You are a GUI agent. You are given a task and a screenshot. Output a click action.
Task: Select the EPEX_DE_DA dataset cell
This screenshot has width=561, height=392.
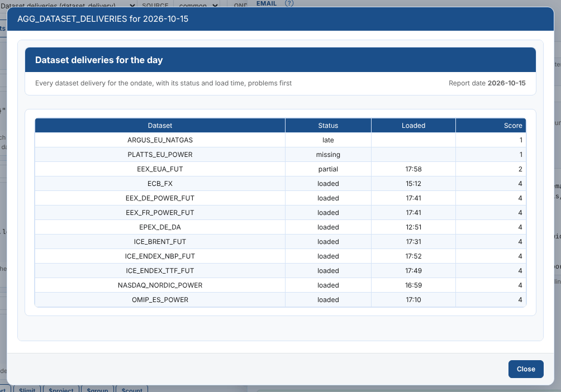click(160, 227)
